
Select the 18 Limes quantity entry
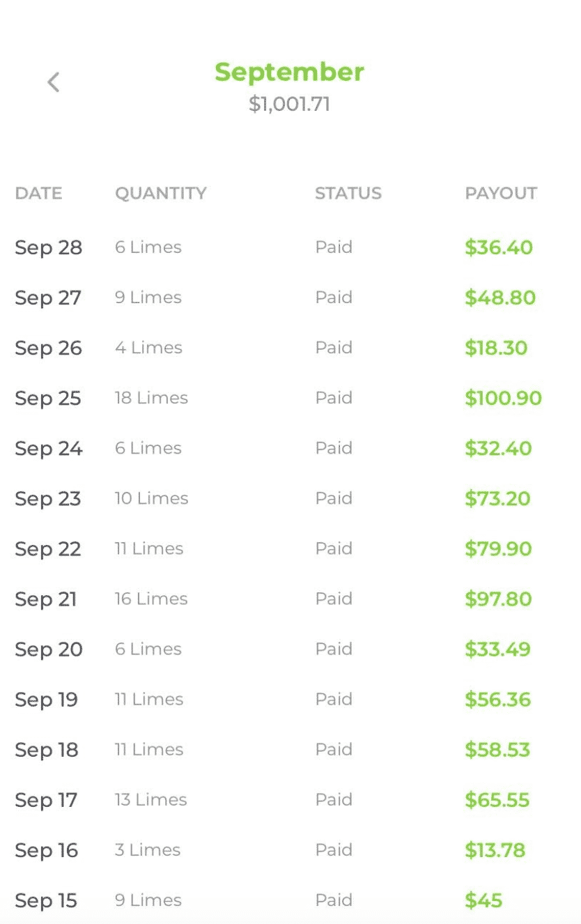[x=151, y=398]
